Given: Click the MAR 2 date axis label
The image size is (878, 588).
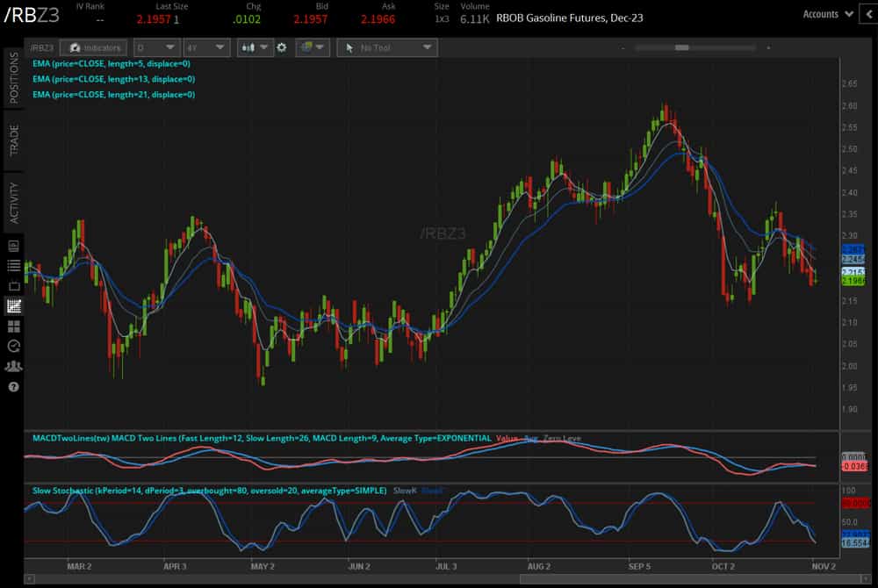Looking at the screenshot, I should [x=79, y=567].
